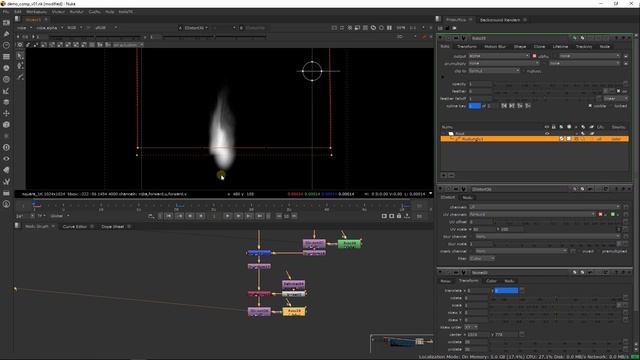Switch to the Background Renders tab
This screenshot has width=640, height=360.
(500, 20)
